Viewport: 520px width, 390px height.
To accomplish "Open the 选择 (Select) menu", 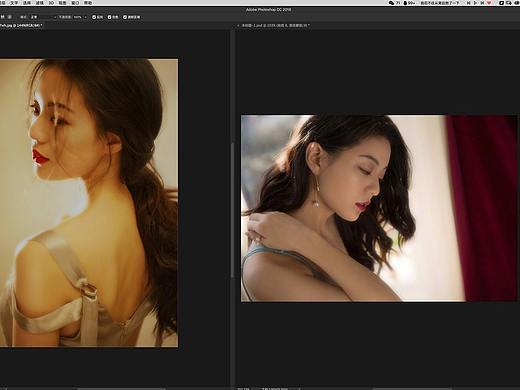I will (x=27, y=3).
